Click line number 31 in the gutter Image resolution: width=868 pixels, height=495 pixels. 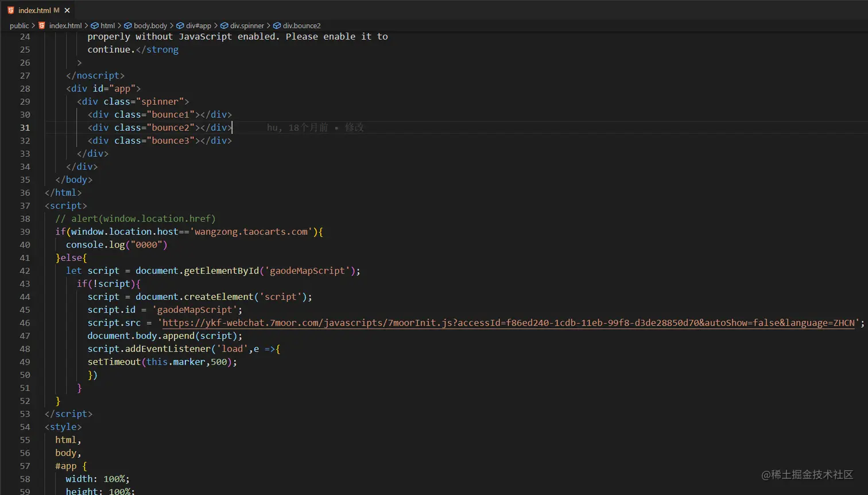[x=25, y=127]
